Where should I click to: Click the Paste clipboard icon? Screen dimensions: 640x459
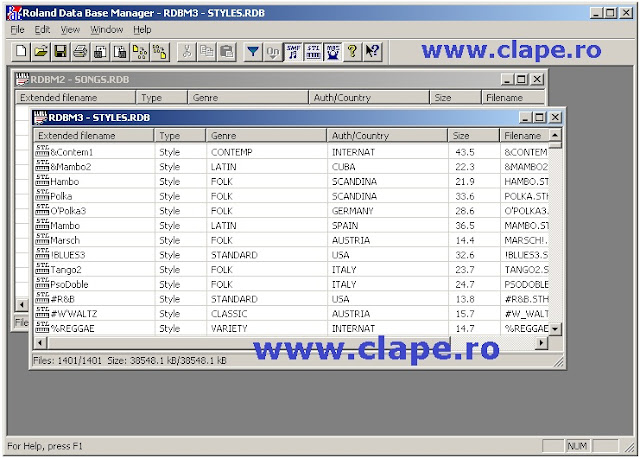point(227,52)
